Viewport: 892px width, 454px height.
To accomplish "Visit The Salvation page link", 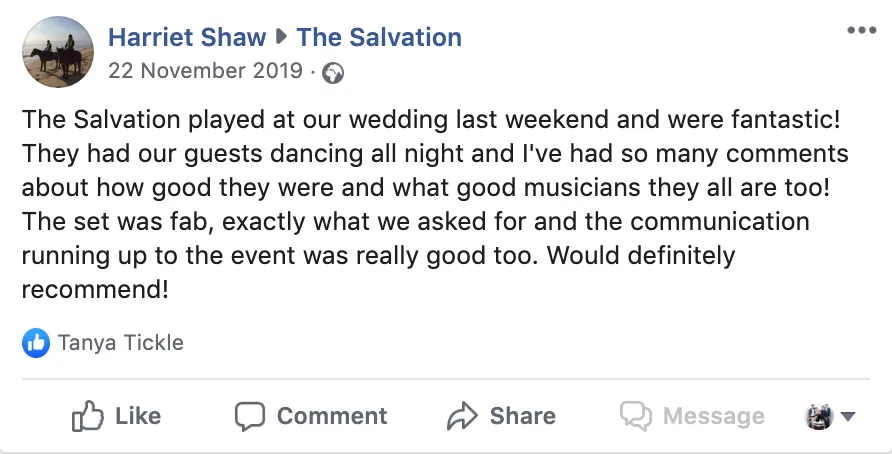I will [x=379, y=38].
